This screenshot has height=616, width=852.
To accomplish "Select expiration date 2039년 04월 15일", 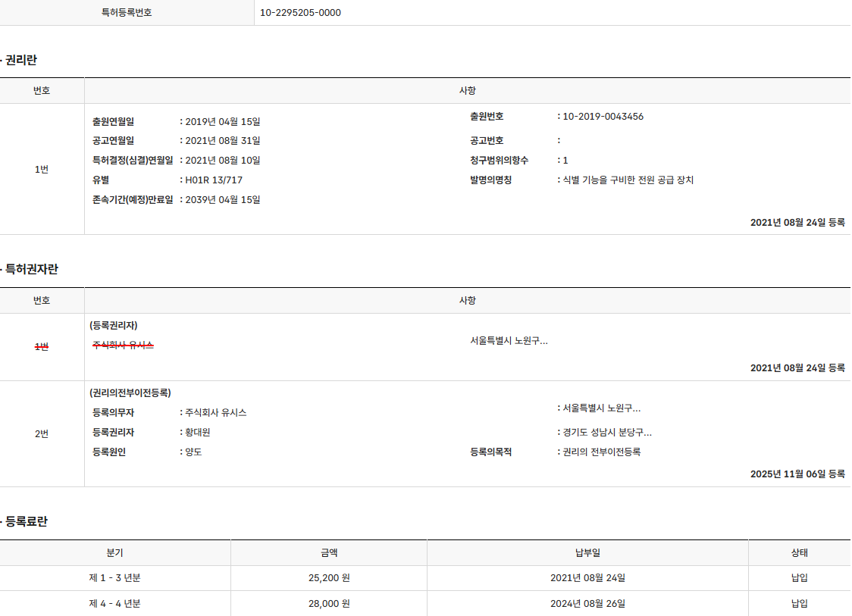I will (222, 200).
